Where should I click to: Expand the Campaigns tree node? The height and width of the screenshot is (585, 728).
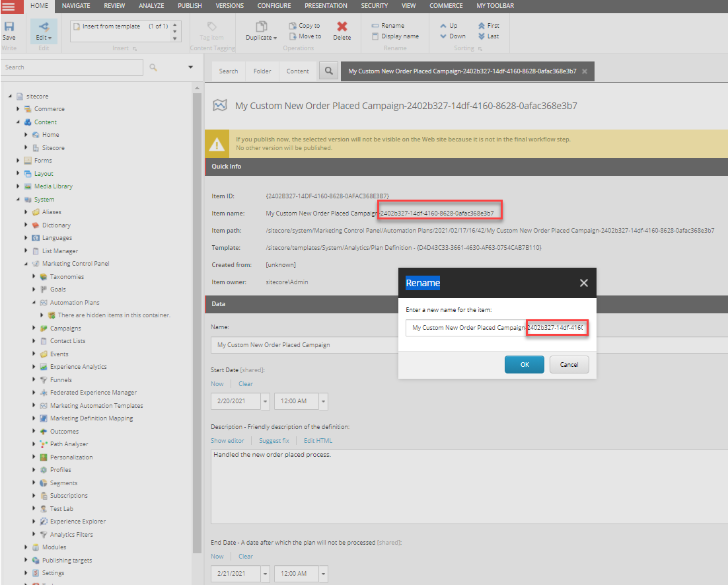click(34, 328)
